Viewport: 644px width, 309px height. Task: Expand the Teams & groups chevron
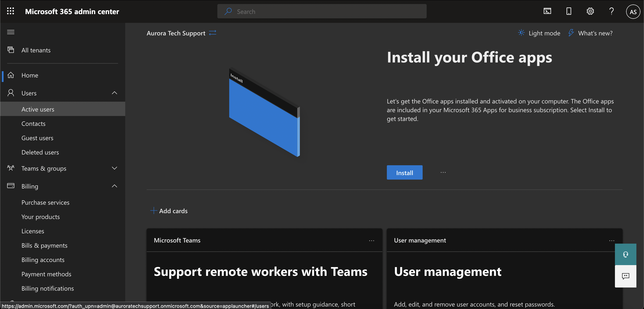[114, 168]
